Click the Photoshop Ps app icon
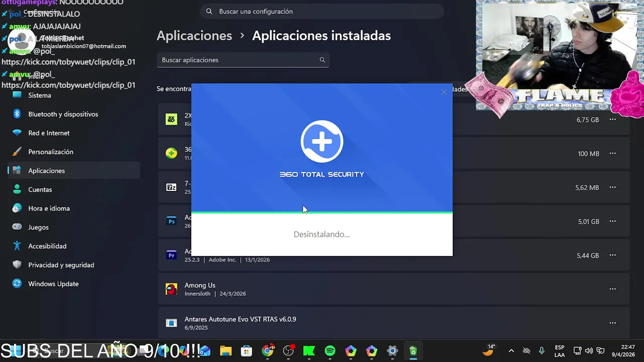Image resolution: width=644 pixels, height=362 pixels. pos(172,221)
